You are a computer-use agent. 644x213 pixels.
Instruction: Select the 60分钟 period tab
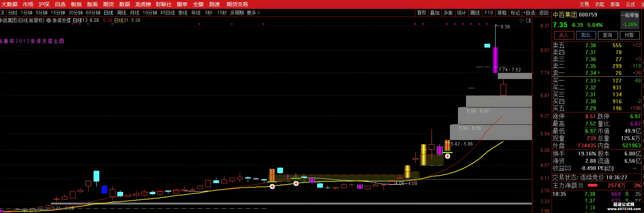[x=93, y=12]
